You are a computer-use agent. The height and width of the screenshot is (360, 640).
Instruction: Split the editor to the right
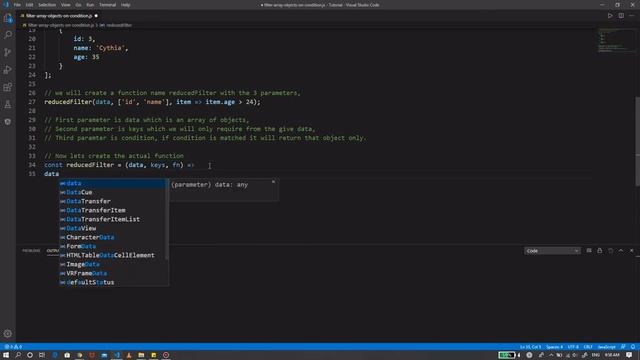point(621,16)
